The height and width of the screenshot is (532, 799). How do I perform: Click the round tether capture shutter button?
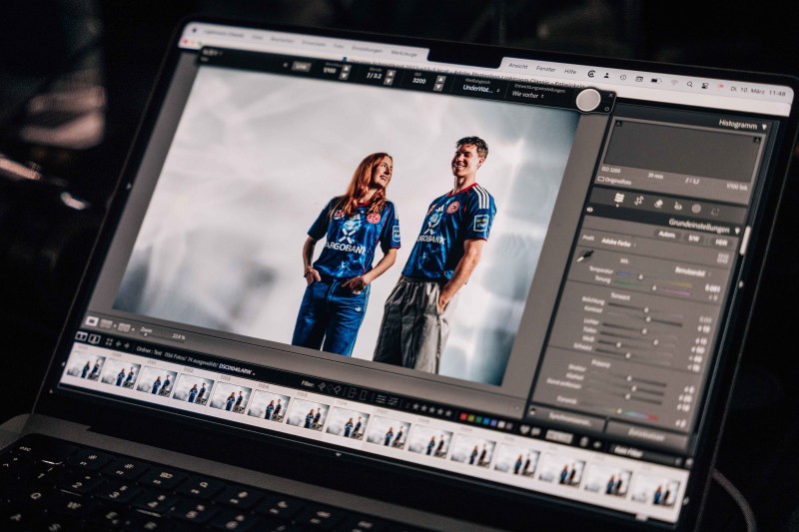coord(588,100)
